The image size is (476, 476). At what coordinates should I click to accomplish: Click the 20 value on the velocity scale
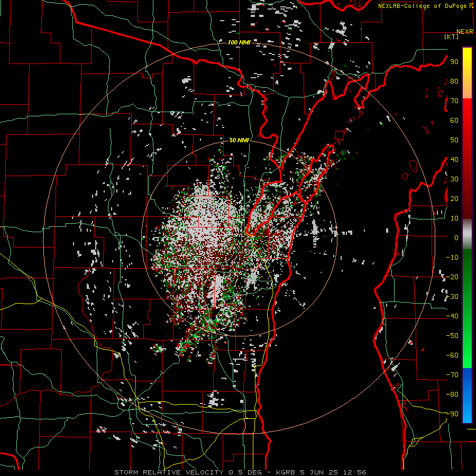454,199
